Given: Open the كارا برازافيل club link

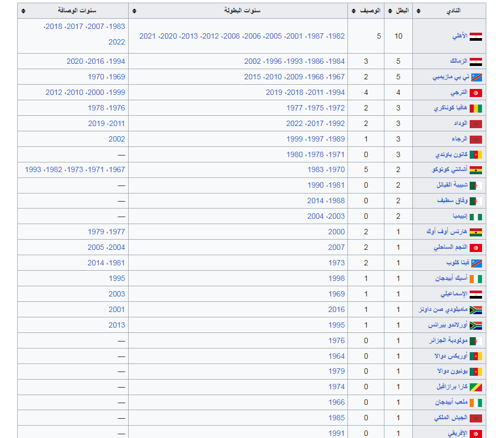Looking at the screenshot, I should pyautogui.click(x=452, y=387).
